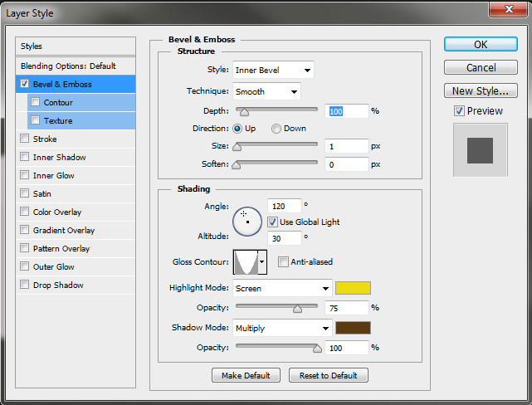Click the OK button
This screenshot has height=405, width=532.
point(481,45)
